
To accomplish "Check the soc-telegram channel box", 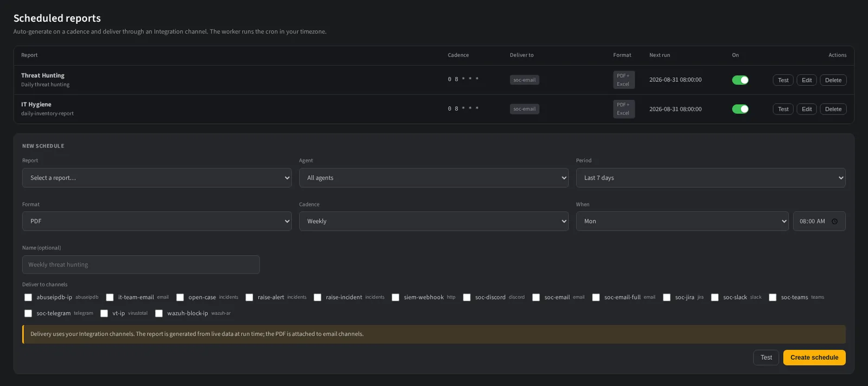I will [28, 313].
